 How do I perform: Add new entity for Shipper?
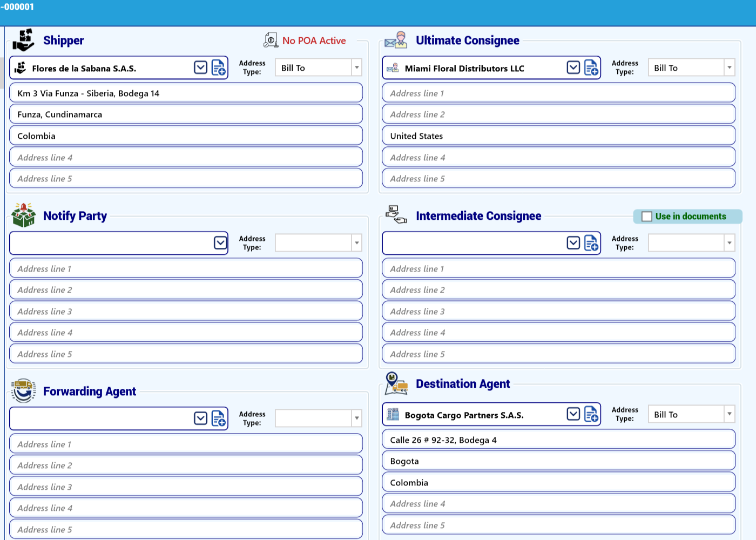[x=218, y=68]
